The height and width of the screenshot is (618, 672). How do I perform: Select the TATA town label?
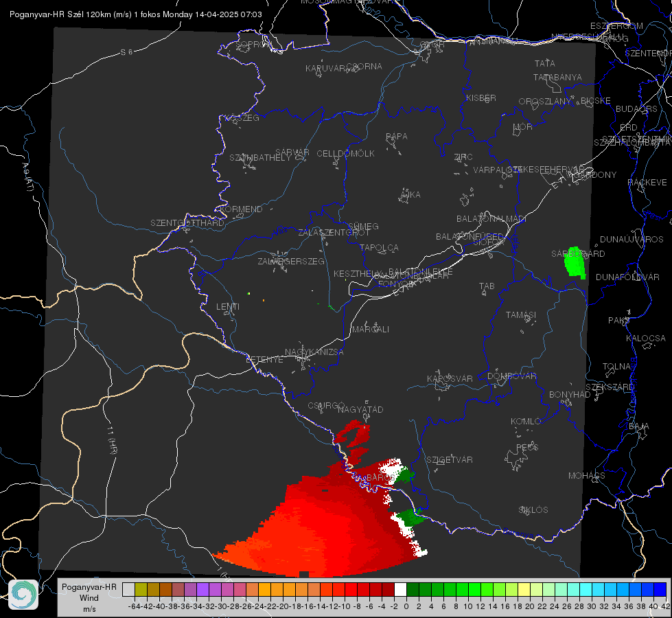pos(545,63)
